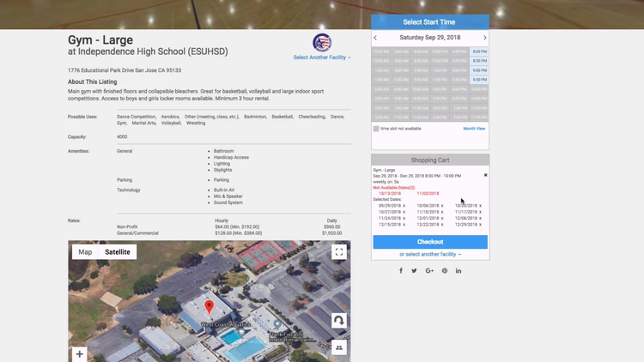The width and height of the screenshot is (644, 362).
Task: Switch to Map view tab
Action: coord(85,252)
